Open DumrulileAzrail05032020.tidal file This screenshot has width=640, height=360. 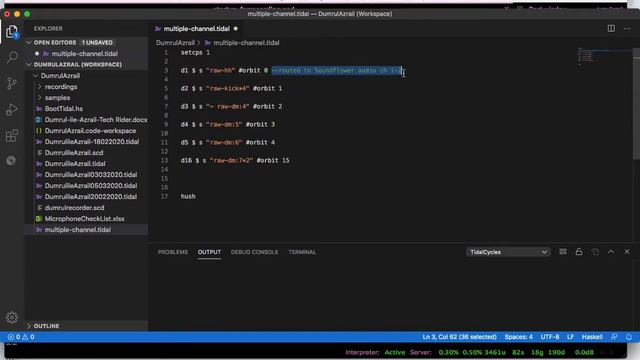coord(91,186)
